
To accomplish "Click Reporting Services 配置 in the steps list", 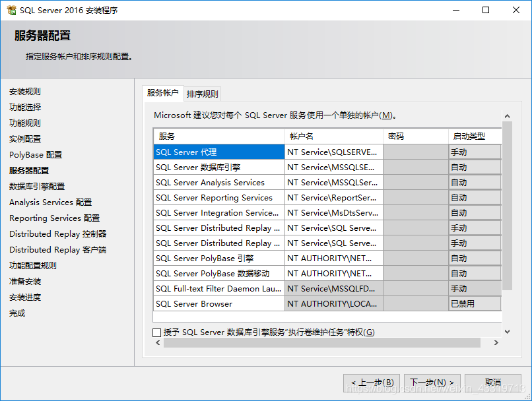I will 55,218.
